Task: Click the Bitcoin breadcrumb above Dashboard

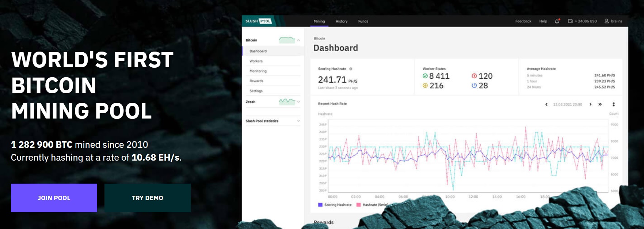Action: tap(319, 38)
